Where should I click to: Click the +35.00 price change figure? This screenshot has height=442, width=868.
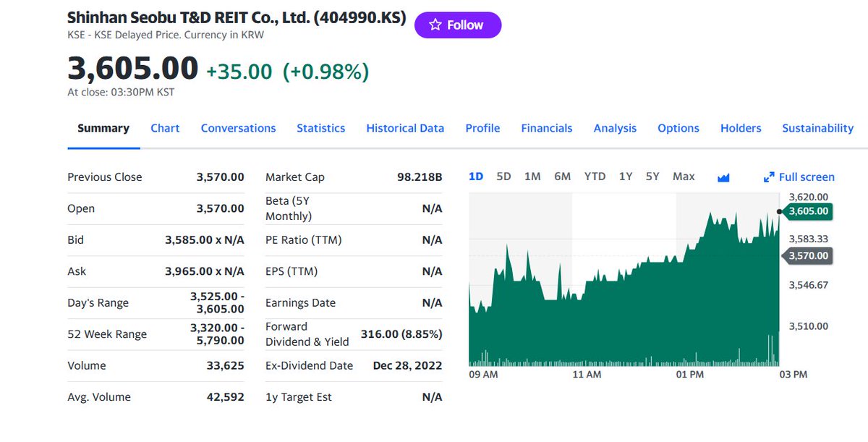[x=239, y=72]
